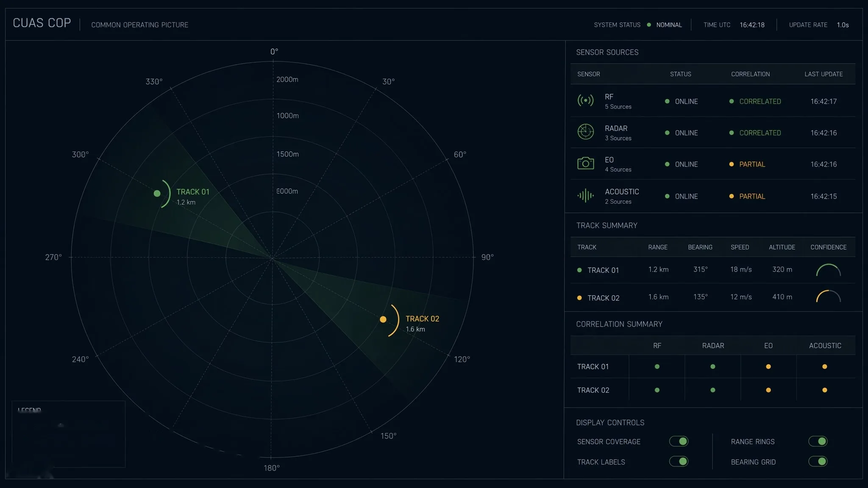
Task: Click the RF '5 Sources' text
Action: 618,107
